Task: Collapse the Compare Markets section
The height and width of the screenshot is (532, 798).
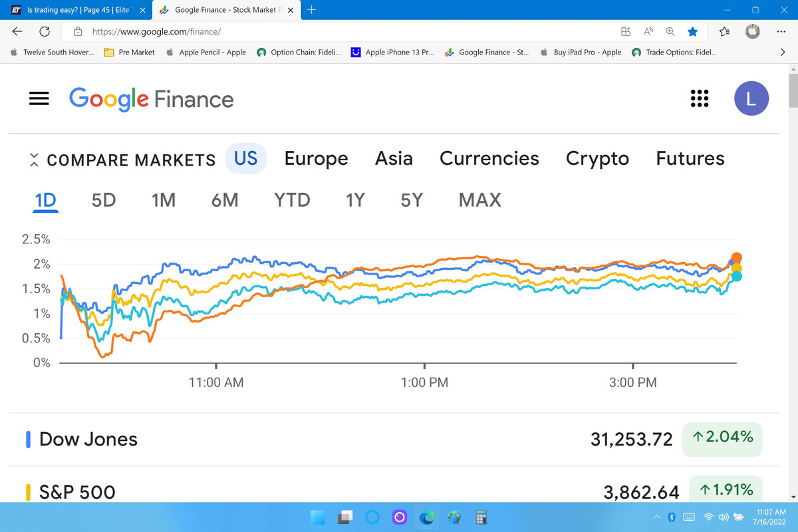Action: coord(34,160)
